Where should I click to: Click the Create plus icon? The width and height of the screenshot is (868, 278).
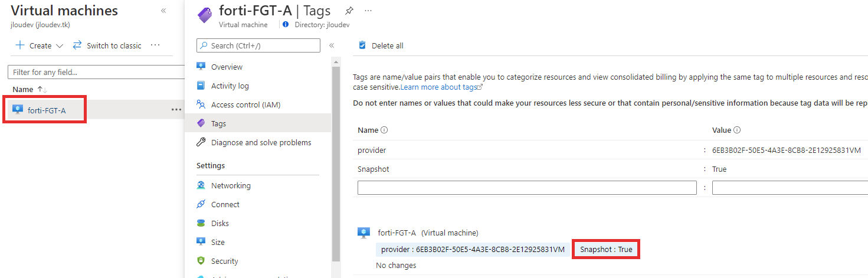coord(20,45)
